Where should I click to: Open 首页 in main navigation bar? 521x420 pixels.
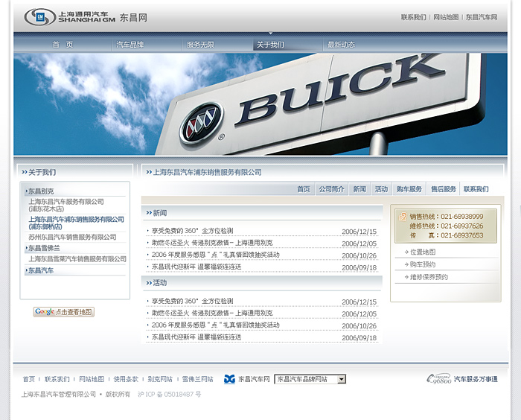(63, 45)
